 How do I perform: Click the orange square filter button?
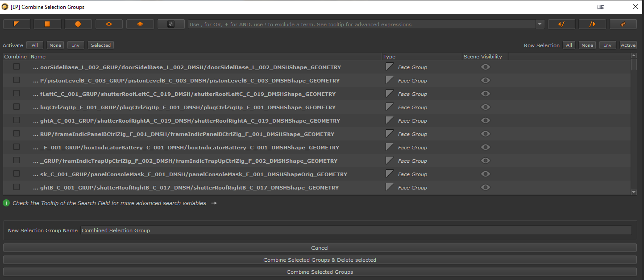click(x=47, y=24)
